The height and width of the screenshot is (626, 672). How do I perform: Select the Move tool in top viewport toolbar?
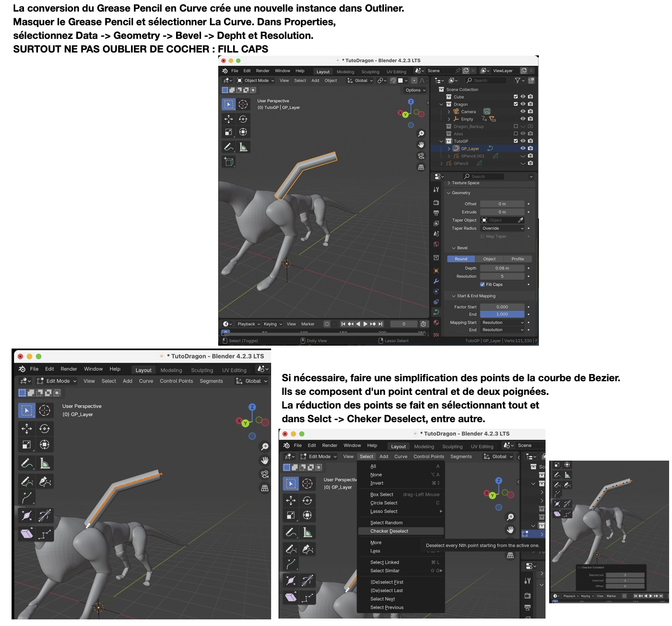tap(229, 119)
